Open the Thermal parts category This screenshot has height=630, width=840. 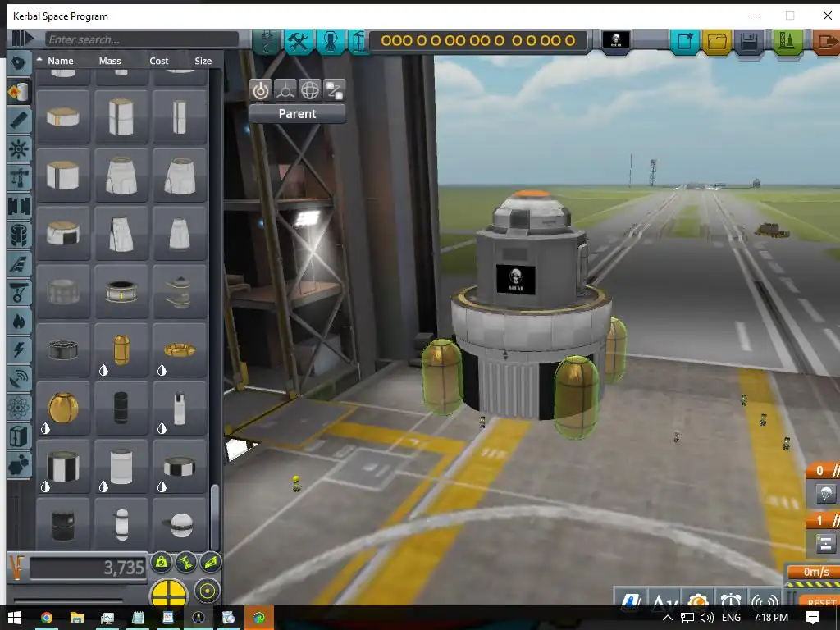20,322
